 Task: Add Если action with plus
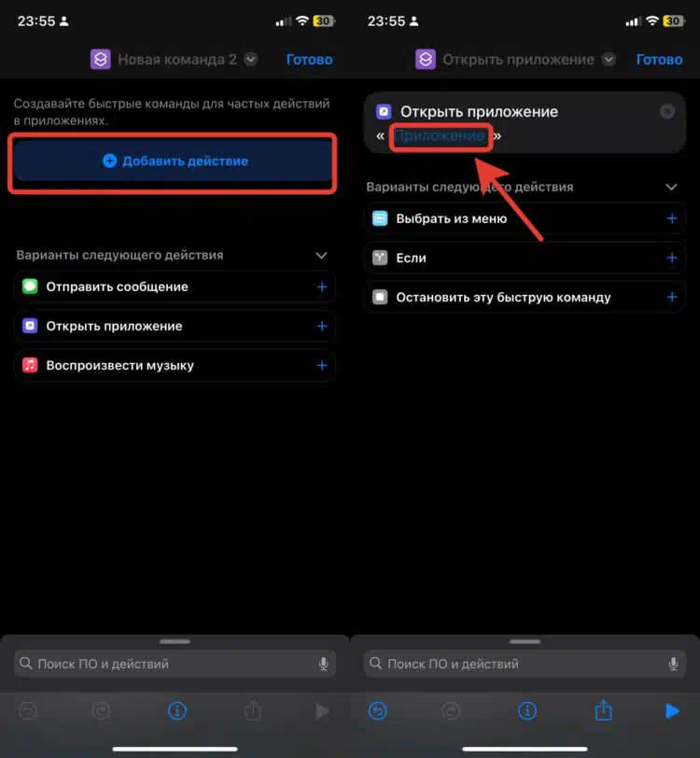point(672,259)
